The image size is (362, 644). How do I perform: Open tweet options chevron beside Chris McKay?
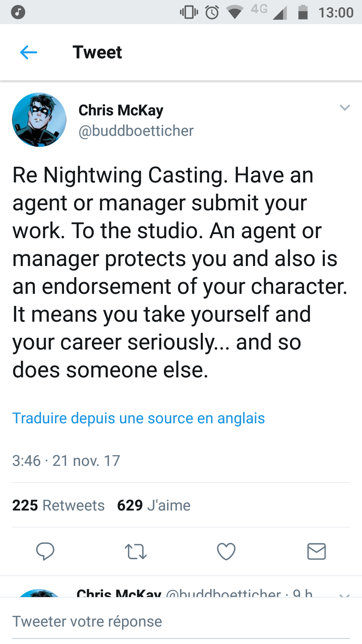pos(345,108)
